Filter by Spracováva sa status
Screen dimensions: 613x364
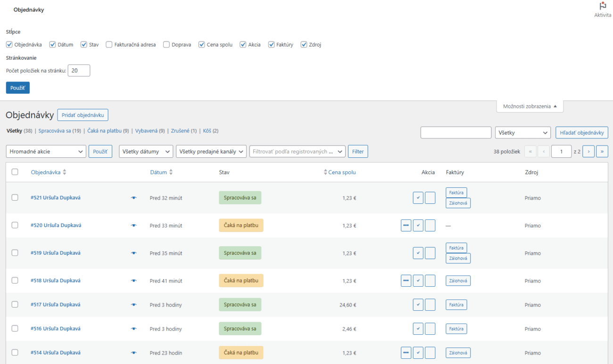tap(55, 131)
